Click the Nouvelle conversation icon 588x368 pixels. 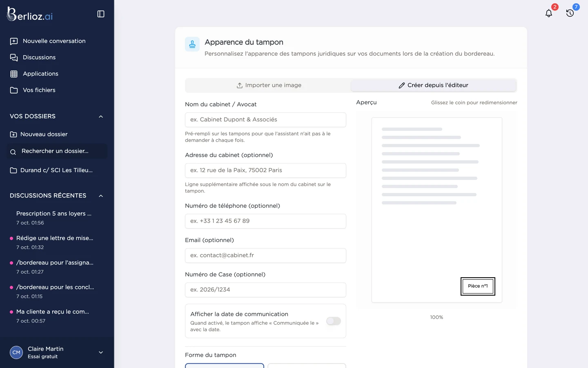point(14,41)
